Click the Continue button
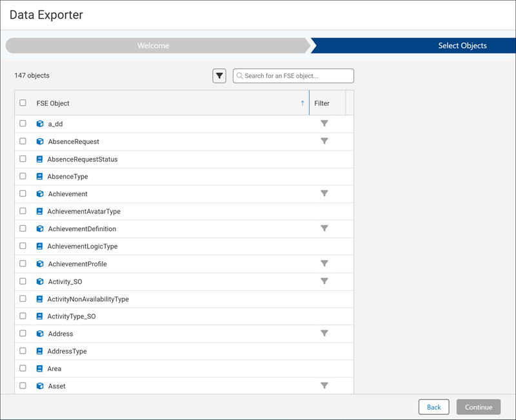Screen dimensions: 516x420 [x=479, y=407]
